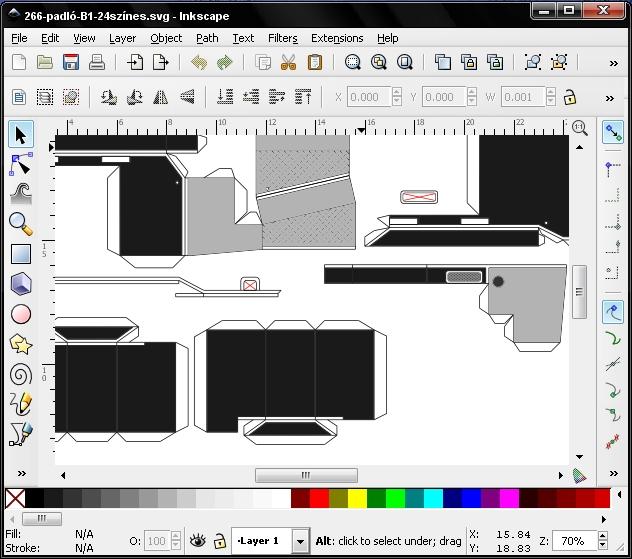Expand the commands toolbar overflow arrow
This screenshot has width=632, height=559.
[612, 63]
